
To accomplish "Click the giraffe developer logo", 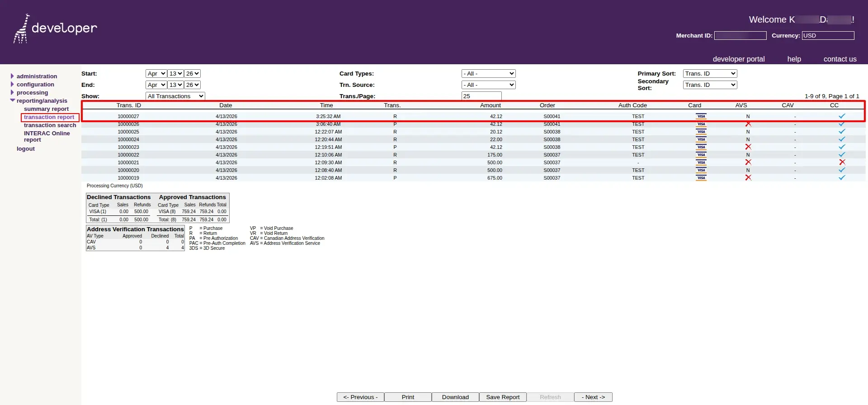I will point(55,29).
